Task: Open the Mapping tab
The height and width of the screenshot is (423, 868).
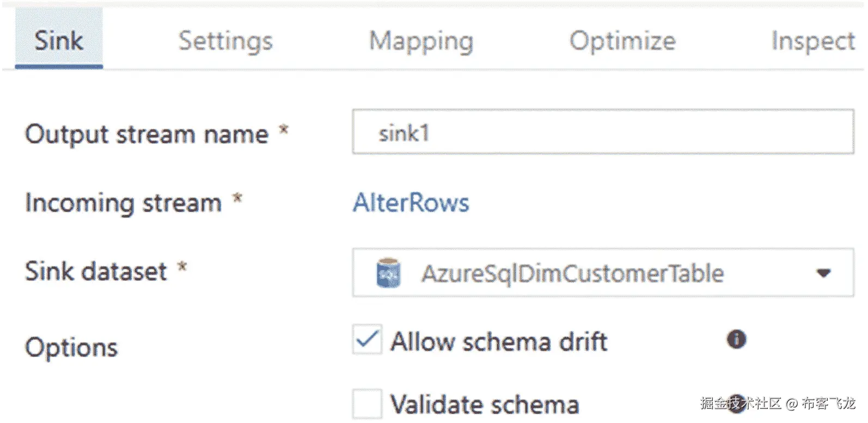Action: (421, 41)
